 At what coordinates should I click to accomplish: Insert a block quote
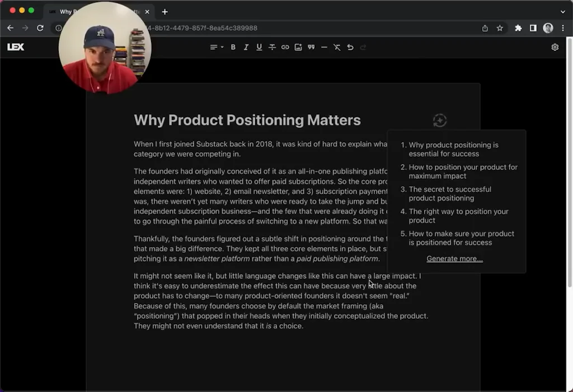tap(311, 48)
